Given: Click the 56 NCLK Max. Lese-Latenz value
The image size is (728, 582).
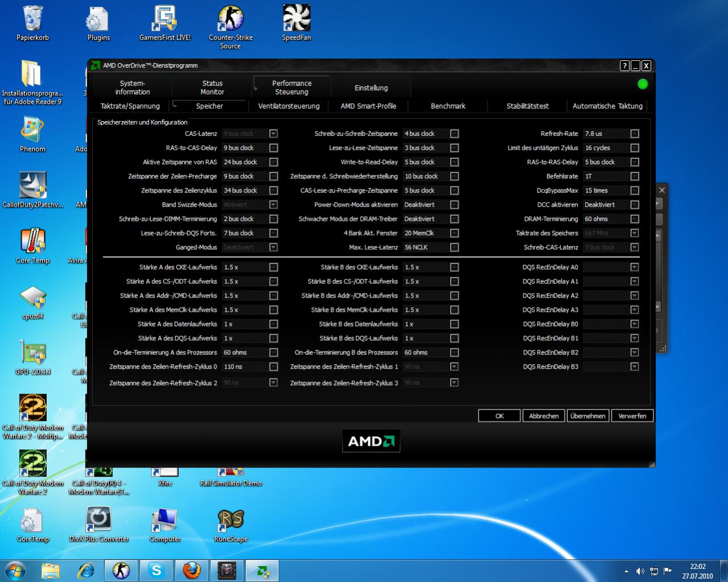Looking at the screenshot, I should [x=425, y=247].
